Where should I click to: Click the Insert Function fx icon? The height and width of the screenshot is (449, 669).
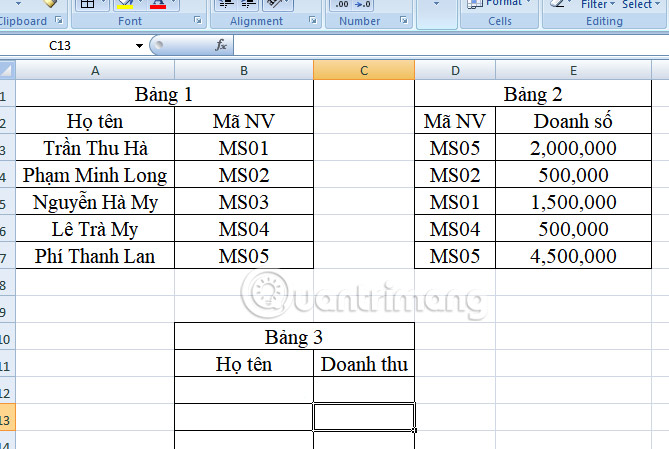221,46
